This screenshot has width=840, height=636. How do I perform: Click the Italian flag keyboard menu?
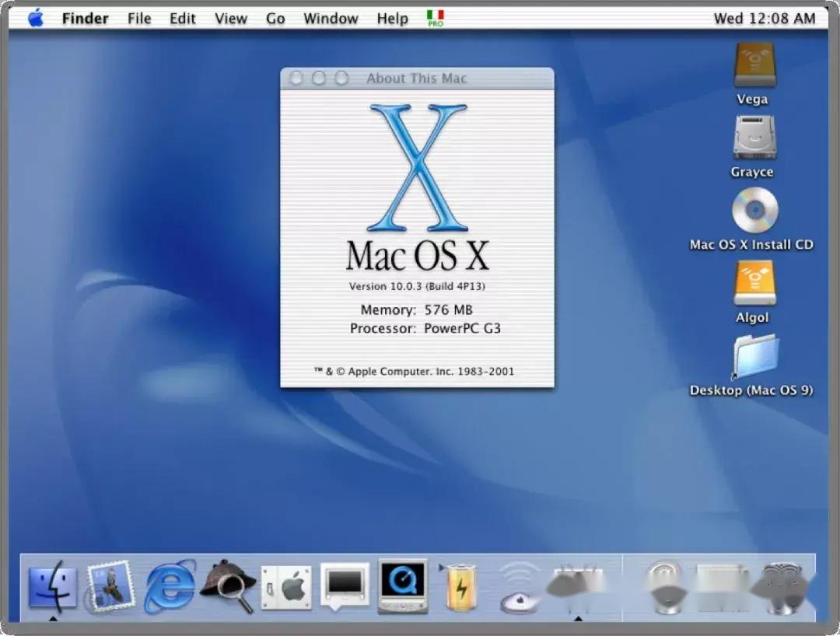point(436,18)
